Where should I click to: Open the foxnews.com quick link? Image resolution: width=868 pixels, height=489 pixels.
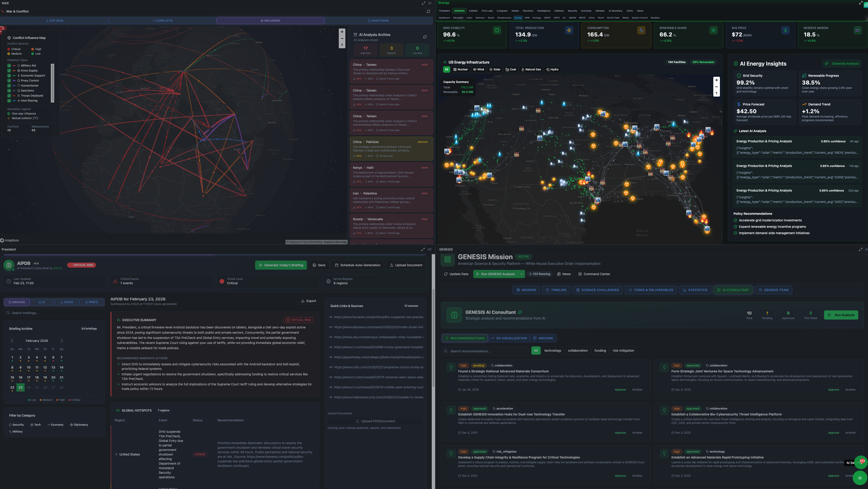coord(378,317)
